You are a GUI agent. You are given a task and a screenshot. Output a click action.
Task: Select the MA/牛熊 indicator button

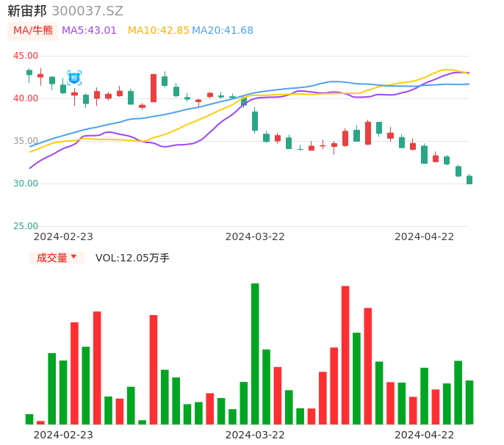point(33,31)
